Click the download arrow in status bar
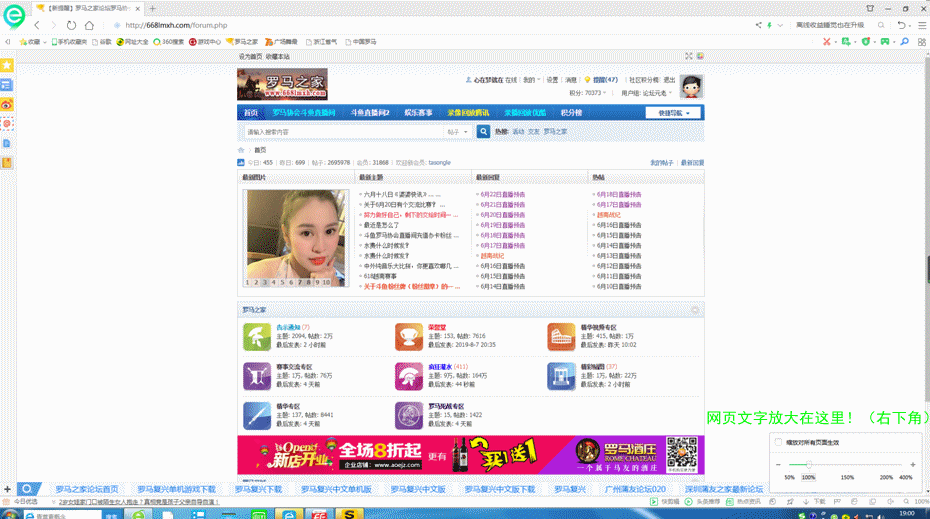 click(x=805, y=502)
